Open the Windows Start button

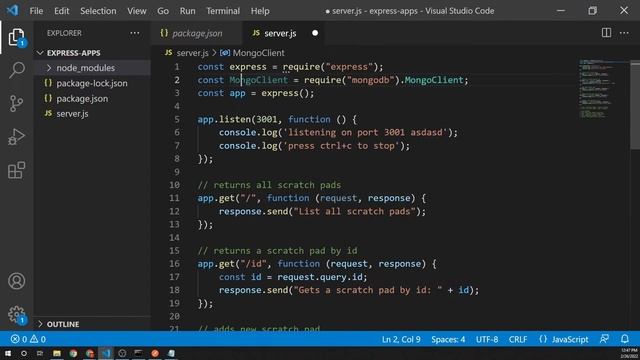click(x=8, y=353)
